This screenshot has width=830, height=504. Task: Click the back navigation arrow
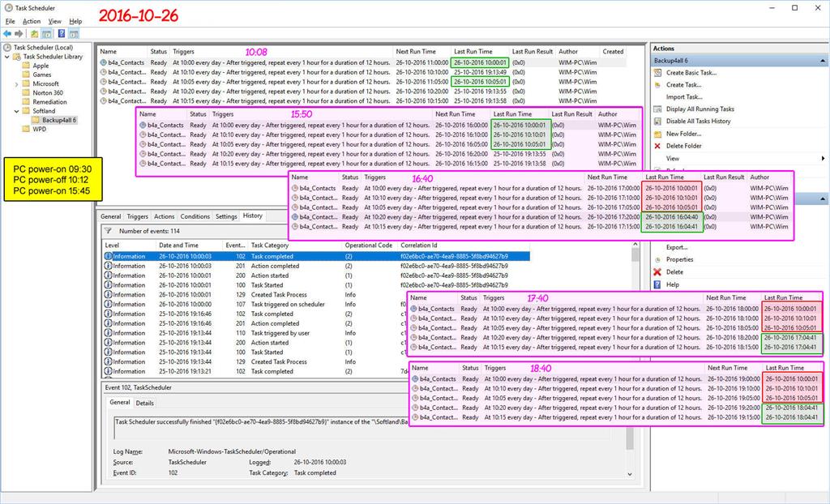pos(8,33)
